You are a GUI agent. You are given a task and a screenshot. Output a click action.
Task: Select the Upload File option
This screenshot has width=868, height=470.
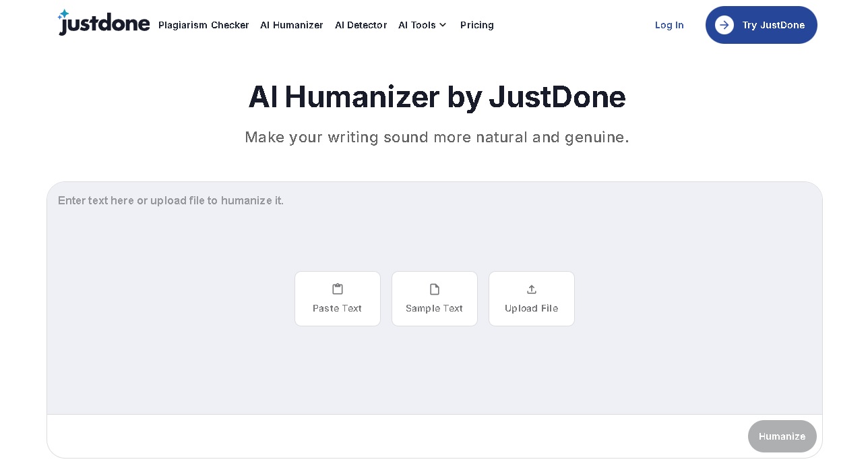(x=532, y=299)
